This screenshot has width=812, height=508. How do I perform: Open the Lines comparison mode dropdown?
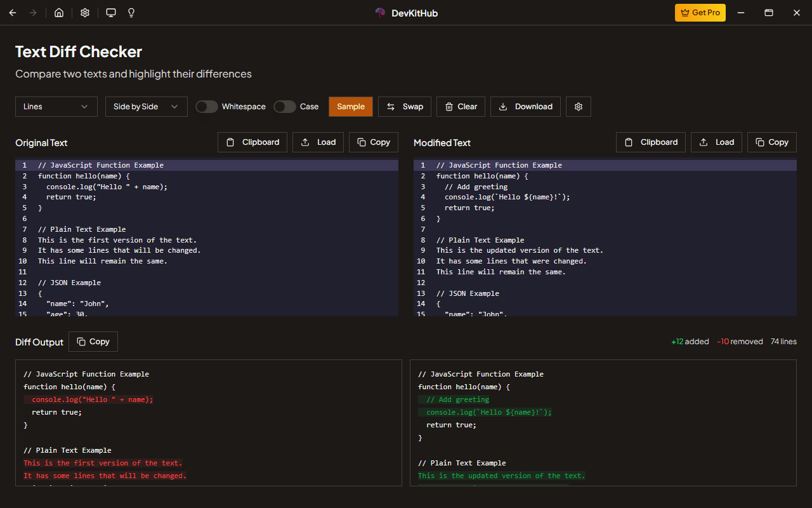56,107
